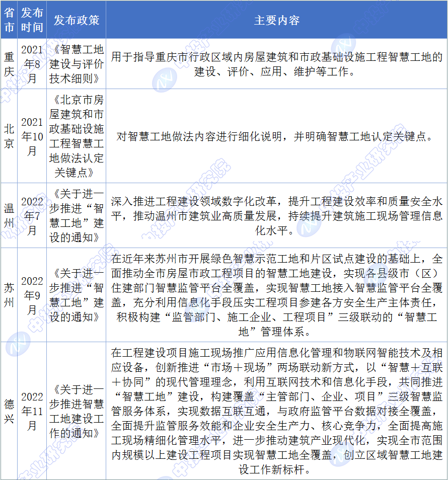The image size is (448, 480).
Task: Click 德兴's 智慧工地建设工作的通知 policy cell
Action: [x=77, y=411]
